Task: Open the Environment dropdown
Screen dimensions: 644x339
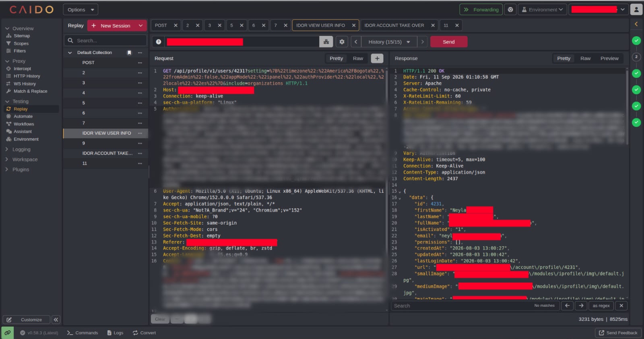Action: tap(542, 10)
